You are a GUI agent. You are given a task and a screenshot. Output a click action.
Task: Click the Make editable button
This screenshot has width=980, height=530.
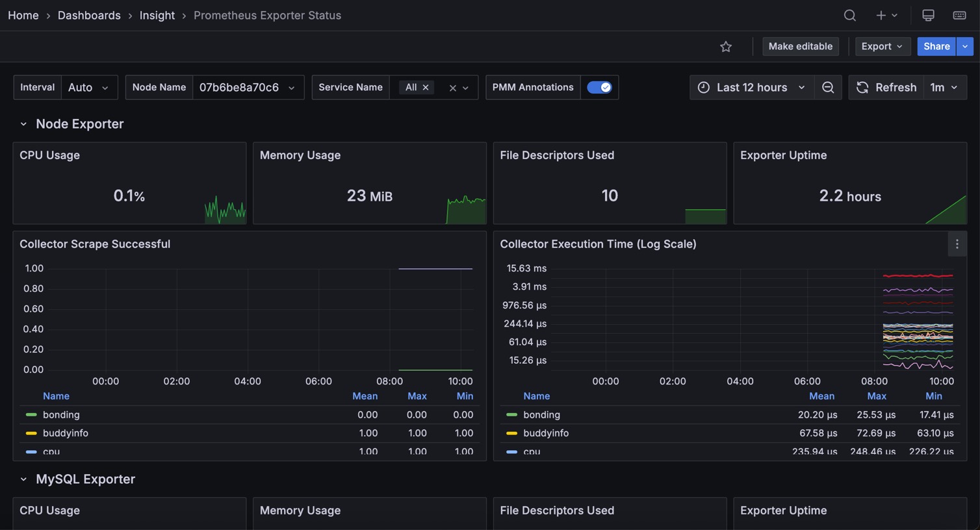800,47
